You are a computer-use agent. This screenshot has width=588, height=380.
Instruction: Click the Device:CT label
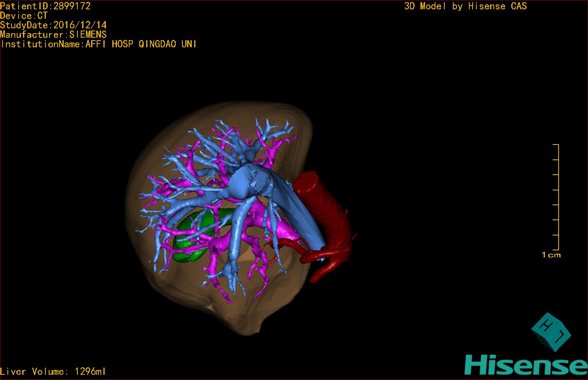(24, 16)
